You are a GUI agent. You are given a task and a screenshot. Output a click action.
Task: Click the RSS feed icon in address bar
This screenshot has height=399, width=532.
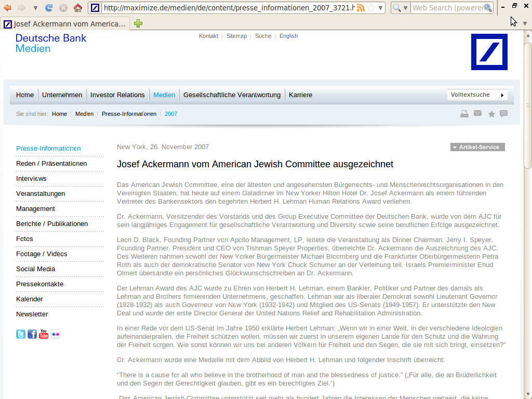click(x=361, y=7)
